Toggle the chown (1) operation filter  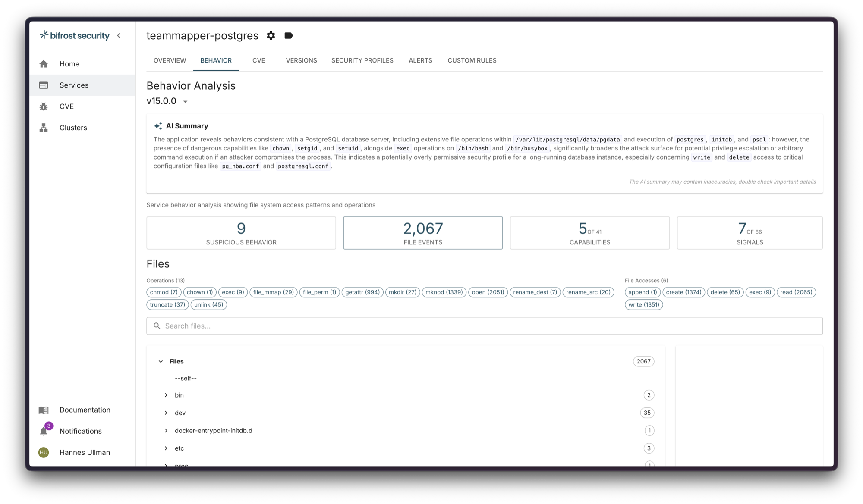(x=200, y=292)
